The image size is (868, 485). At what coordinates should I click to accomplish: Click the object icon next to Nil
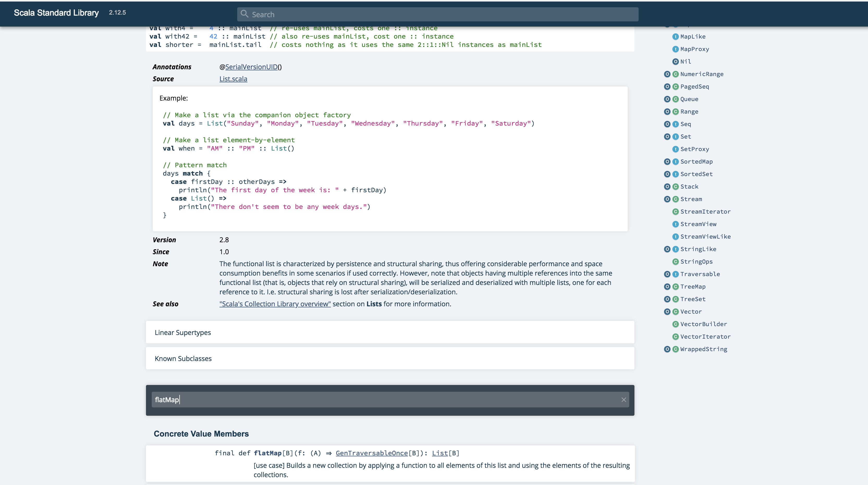(675, 62)
